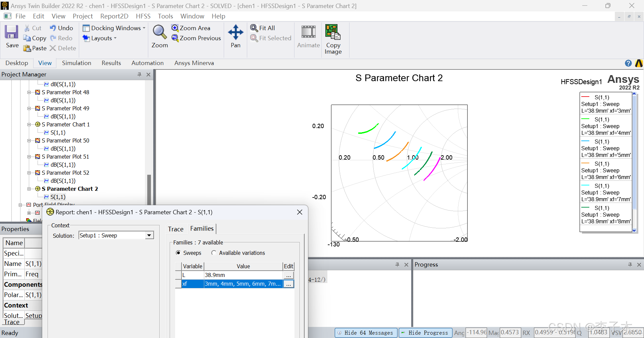Click the Hide 64 Messages button
The height and width of the screenshot is (338, 644).
pos(366,333)
